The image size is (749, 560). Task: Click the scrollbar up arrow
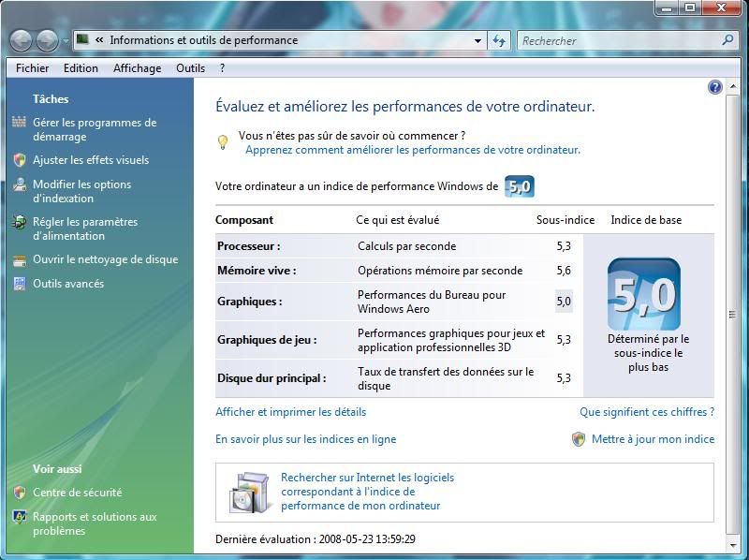(x=732, y=86)
